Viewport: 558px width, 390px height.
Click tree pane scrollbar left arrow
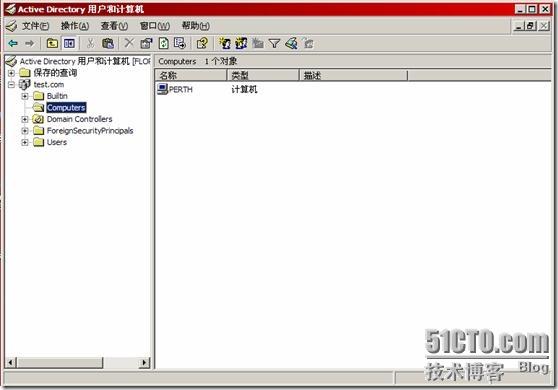[x=11, y=362]
